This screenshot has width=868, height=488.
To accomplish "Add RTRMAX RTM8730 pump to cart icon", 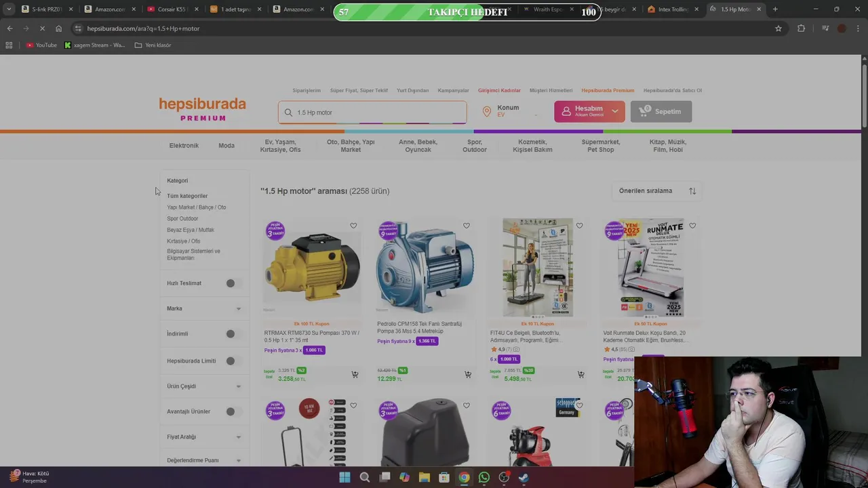I will pyautogui.click(x=355, y=374).
